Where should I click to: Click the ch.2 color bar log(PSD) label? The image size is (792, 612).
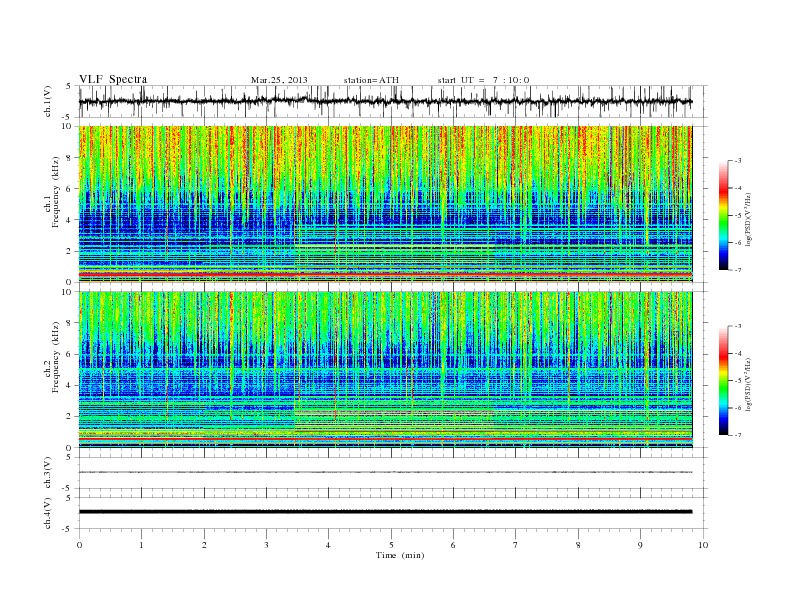749,385
